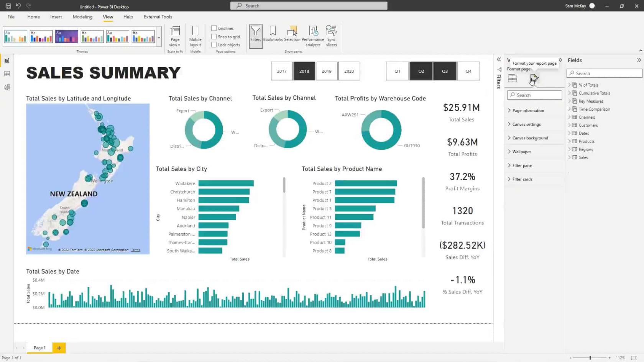644x362 pixels.
Task: Apply the purple dark theme thumbnail
Action: [x=67, y=36]
